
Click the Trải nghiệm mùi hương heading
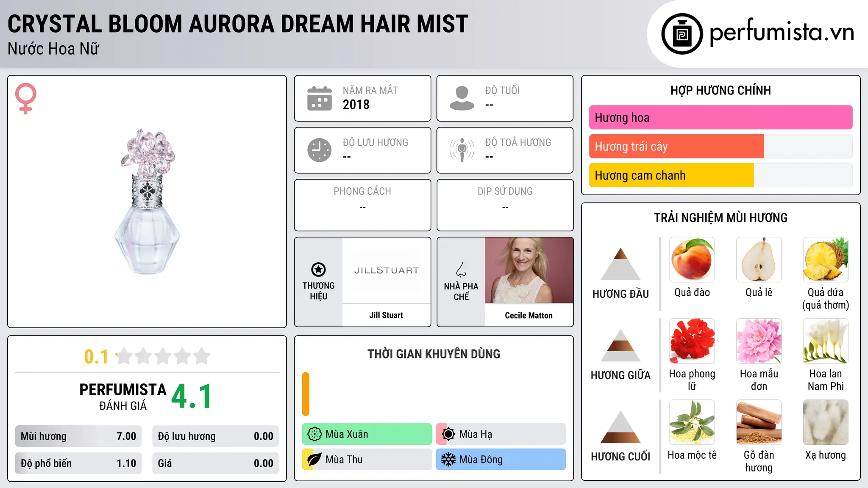point(721,218)
